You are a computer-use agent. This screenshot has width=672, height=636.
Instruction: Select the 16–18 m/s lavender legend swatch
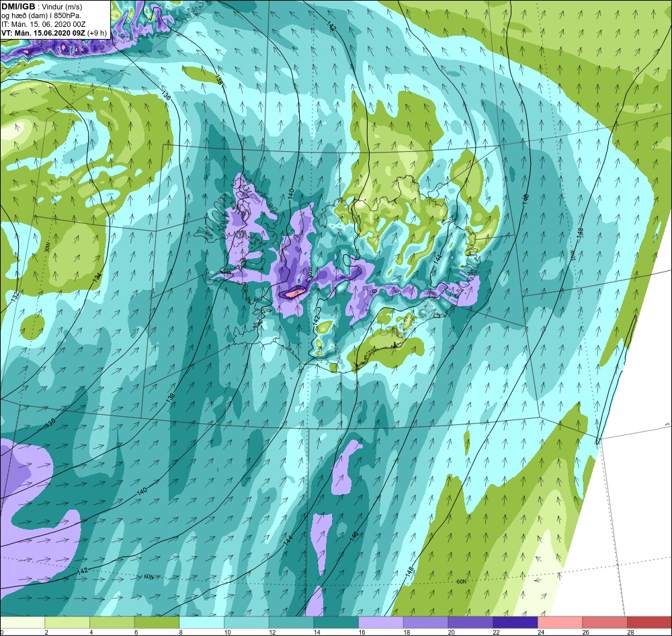[380, 623]
